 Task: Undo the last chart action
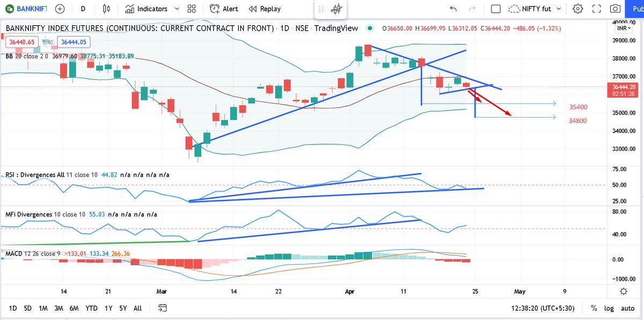coord(452,9)
